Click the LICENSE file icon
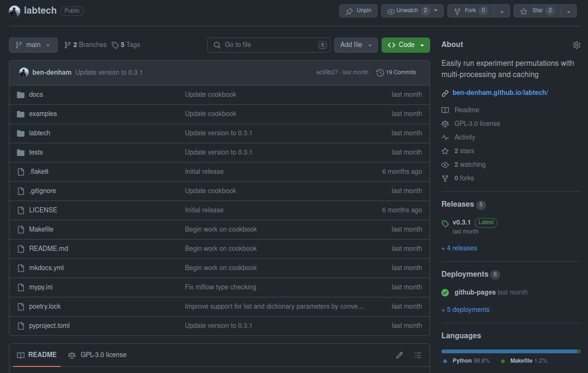 (21, 210)
